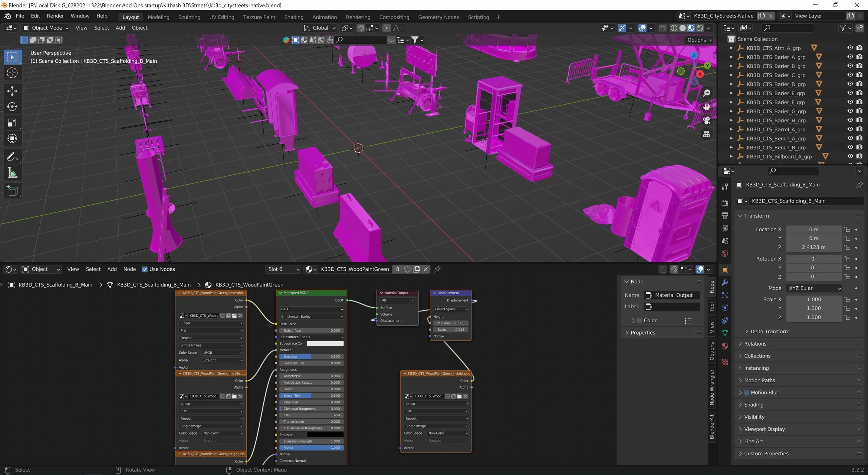Switch to the Shading workspace tab
The height and width of the screenshot is (475, 868).
click(x=294, y=17)
